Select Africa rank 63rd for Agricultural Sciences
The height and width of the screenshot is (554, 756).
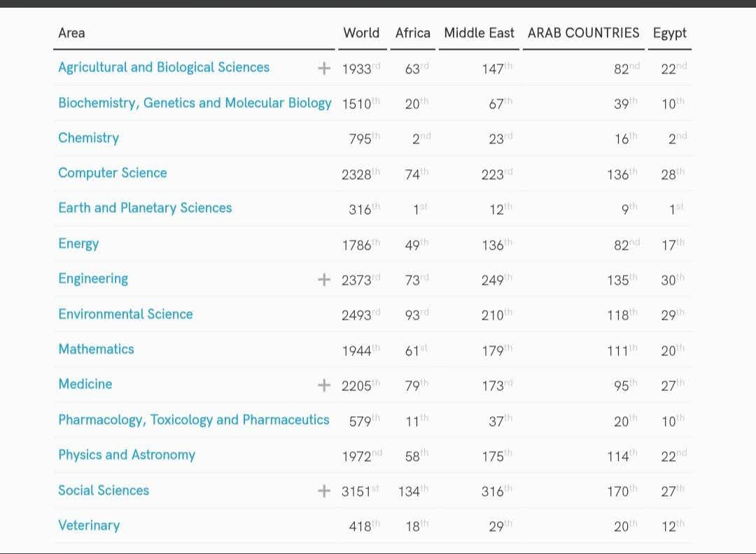417,69
